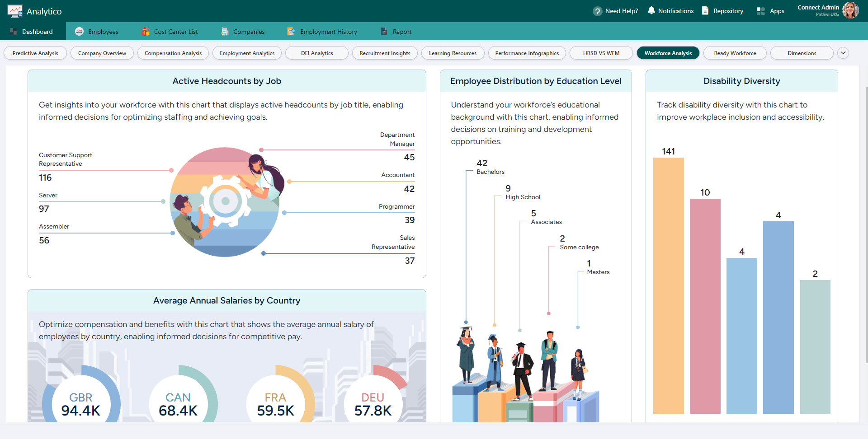Expand the hidden analysis tabs chevron
868x439 pixels.
click(x=843, y=53)
